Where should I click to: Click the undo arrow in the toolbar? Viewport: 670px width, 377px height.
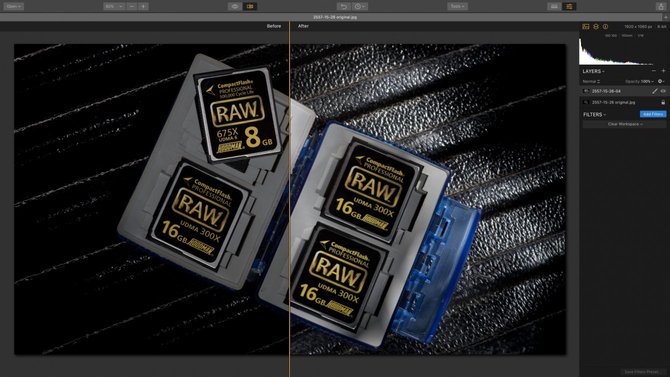pos(343,6)
